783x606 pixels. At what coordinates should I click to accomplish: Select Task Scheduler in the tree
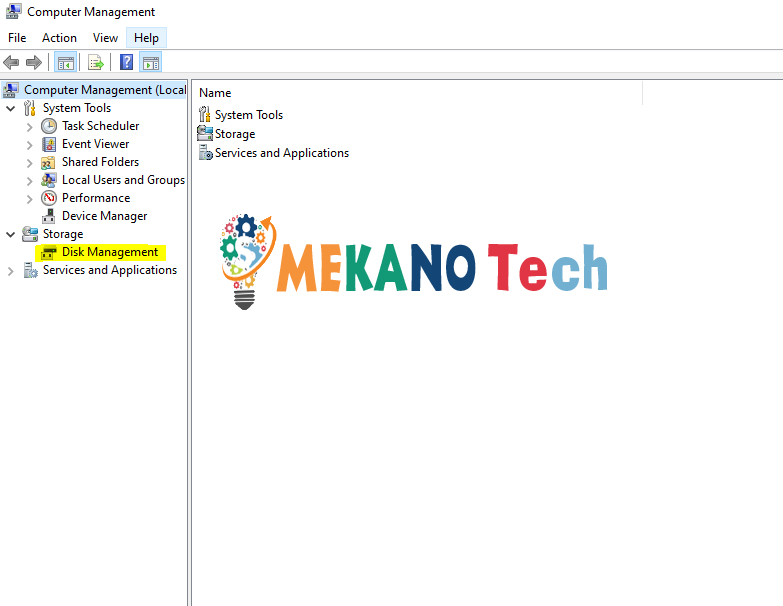click(100, 126)
